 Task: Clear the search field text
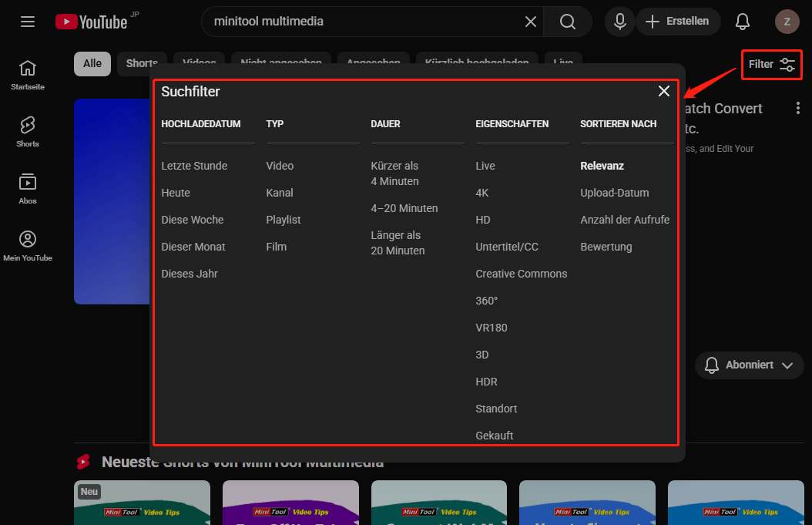coord(531,22)
